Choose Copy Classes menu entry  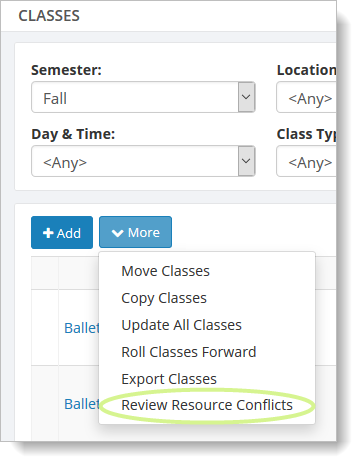(164, 298)
